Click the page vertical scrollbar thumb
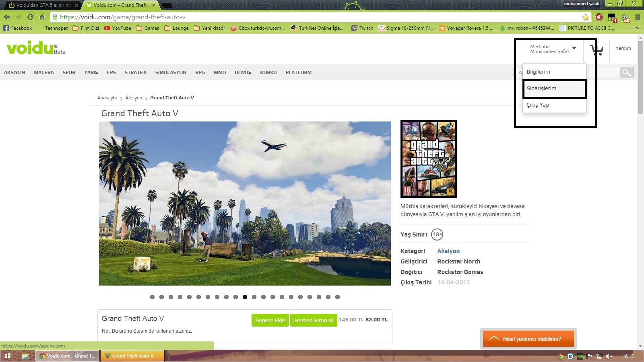The height and width of the screenshot is (362, 644). point(640,77)
